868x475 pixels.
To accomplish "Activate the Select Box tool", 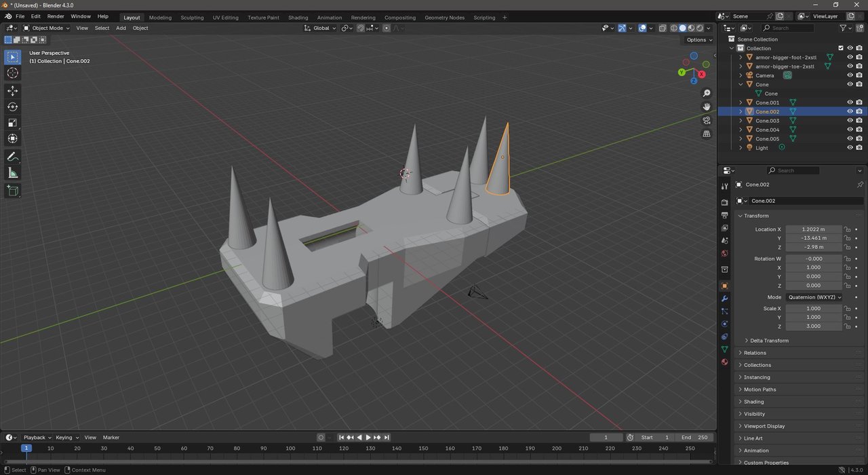I will click(x=13, y=57).
